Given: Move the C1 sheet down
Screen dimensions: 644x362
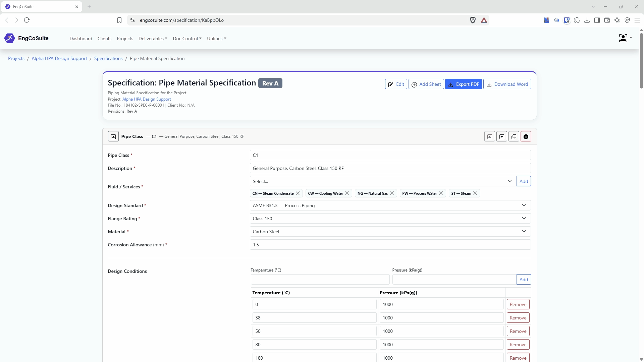Looking at the screenshot, I should coord(502,136).
